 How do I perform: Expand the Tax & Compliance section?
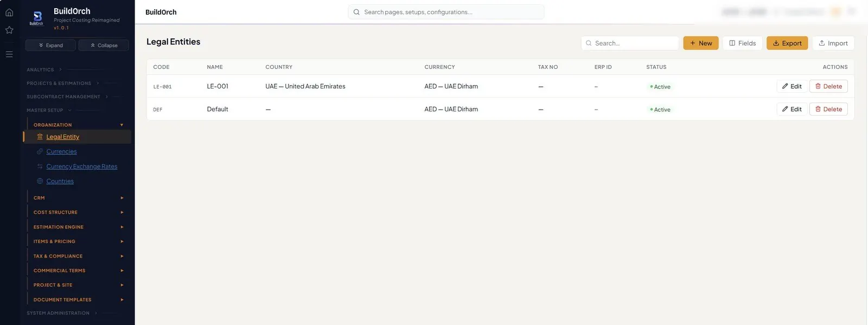pos(79,256)
